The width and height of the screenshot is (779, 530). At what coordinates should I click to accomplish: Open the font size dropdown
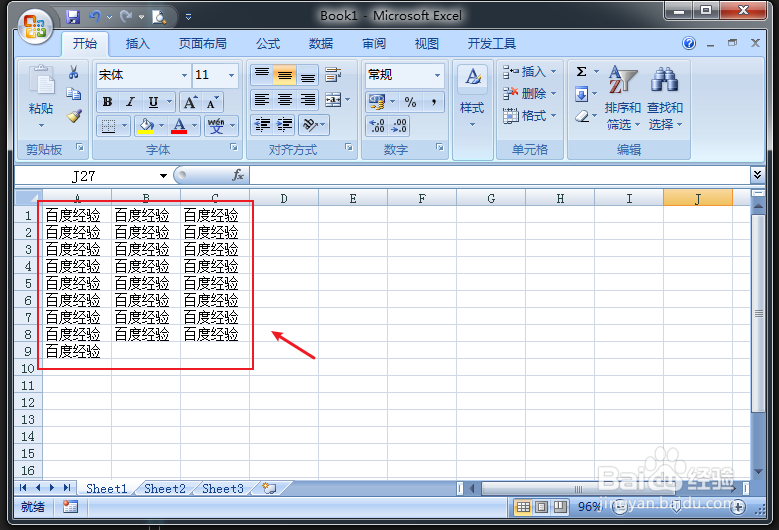tap(232, 76)
